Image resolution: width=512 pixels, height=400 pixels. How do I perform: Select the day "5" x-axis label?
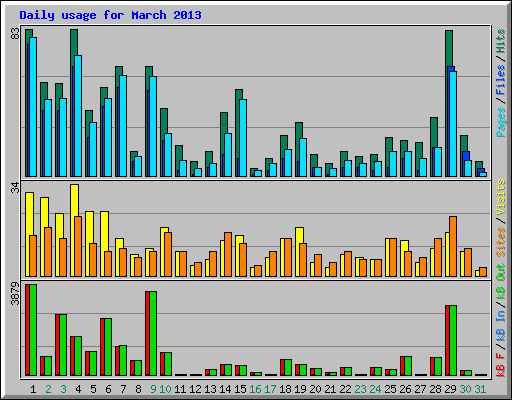click(93, 389)
